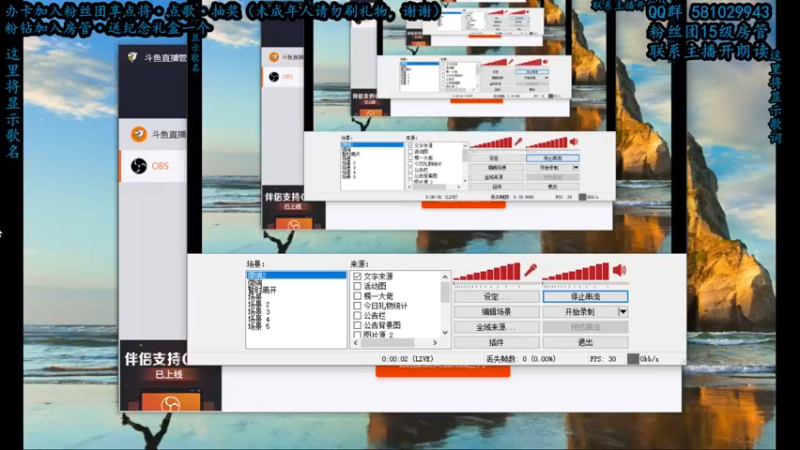Image resolution: width=800 pixels, height=450 pixels.
Task: Toggle 文字来源 checkbox in the smaller nested panel
Action: coord(410,145)
